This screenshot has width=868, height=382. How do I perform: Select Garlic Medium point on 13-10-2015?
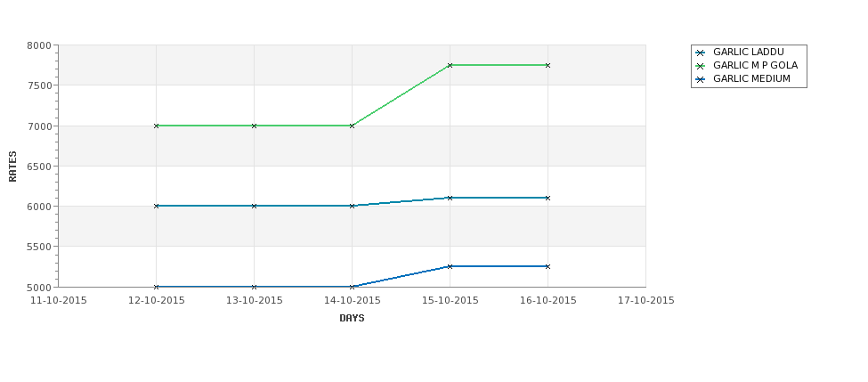click(254, 287)
